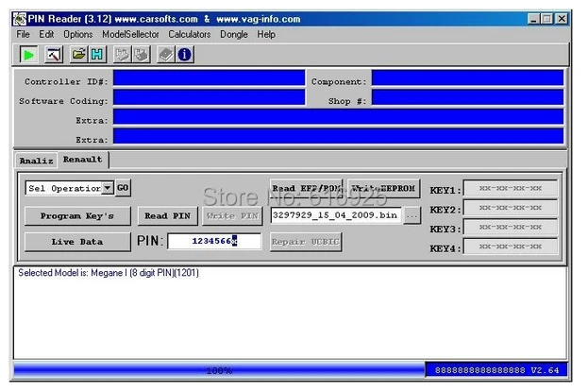Screen dimensions: 588x392
Task: Click the GO button
Action: [123, 188]
